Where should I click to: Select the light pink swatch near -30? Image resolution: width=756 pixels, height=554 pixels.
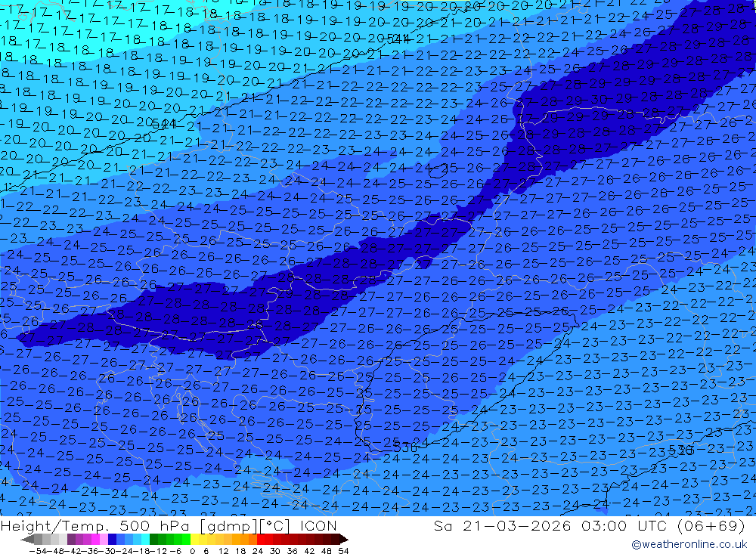point(104,540)
